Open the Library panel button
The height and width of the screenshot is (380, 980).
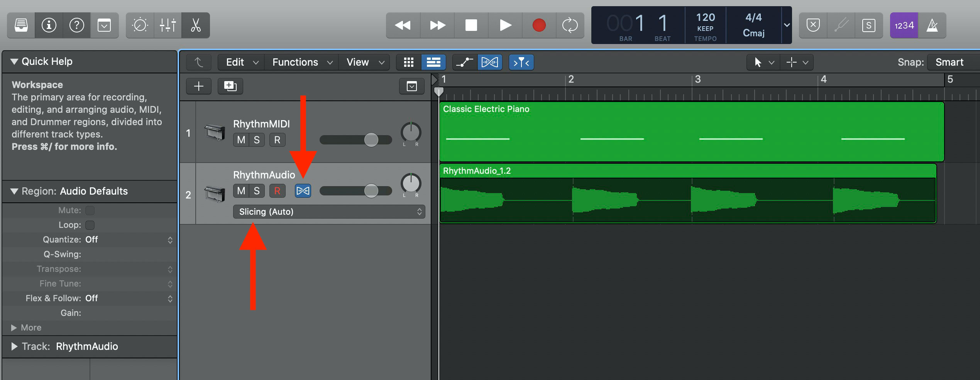(x=21, y=25)
